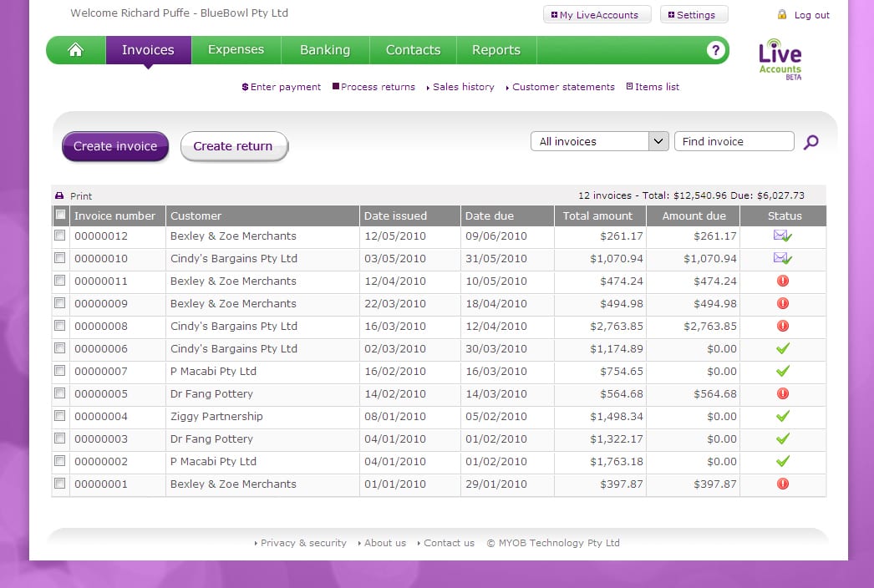This screenshot has width=874, height=588.
Task: Tick checkbox for invoice 00000008
Action: click(59, 325)
